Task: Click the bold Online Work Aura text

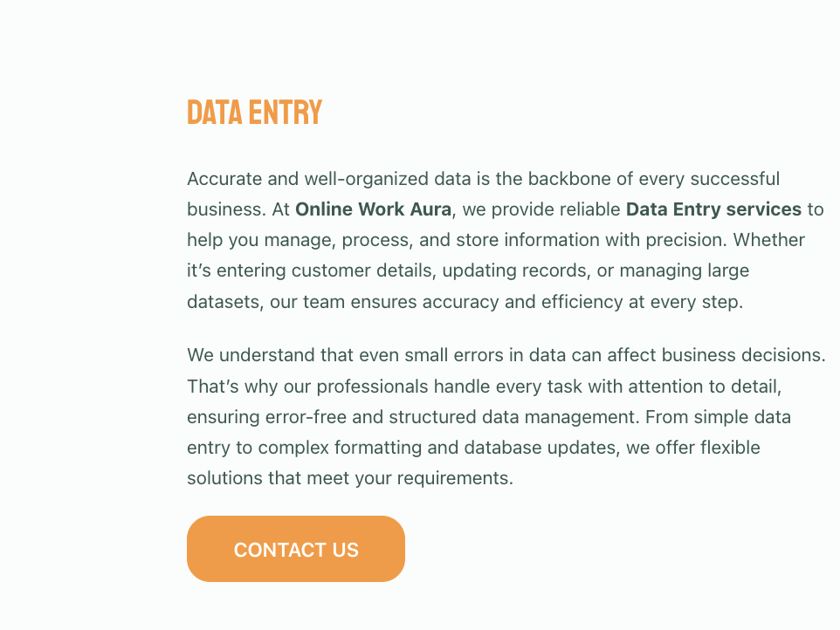Action: [373, 209]
